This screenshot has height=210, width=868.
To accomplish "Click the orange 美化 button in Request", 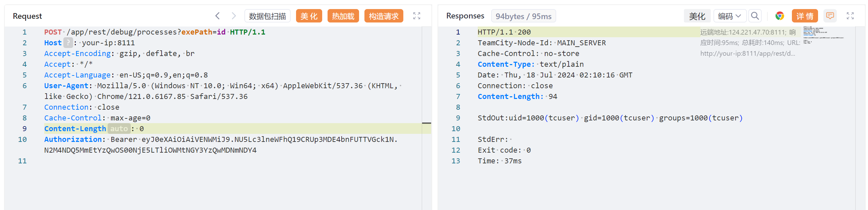I will (x=309, y=16).
